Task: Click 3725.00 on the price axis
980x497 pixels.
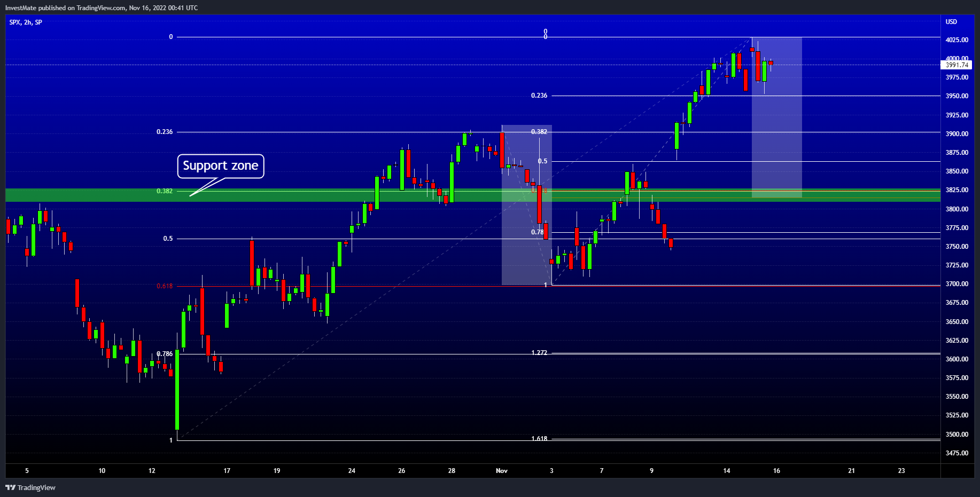Action: coord(956,265)
